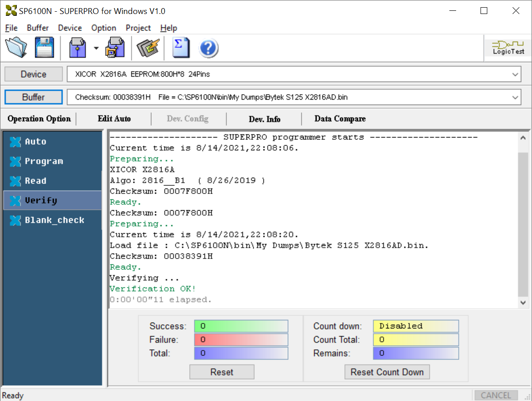
Task: Click the Reset statistics button
Action: [222, 372]
